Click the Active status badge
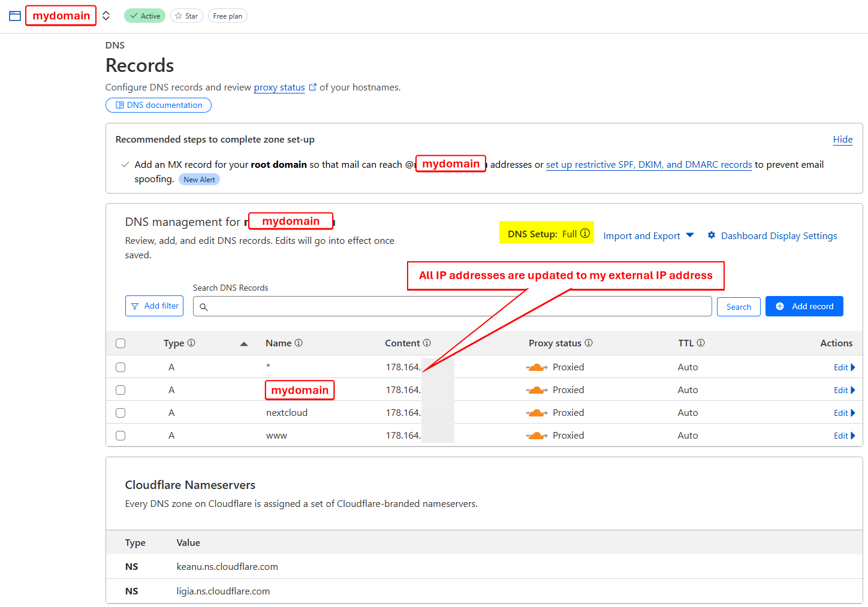This screenshot has width=868, height=607. (x=144, y=16)
